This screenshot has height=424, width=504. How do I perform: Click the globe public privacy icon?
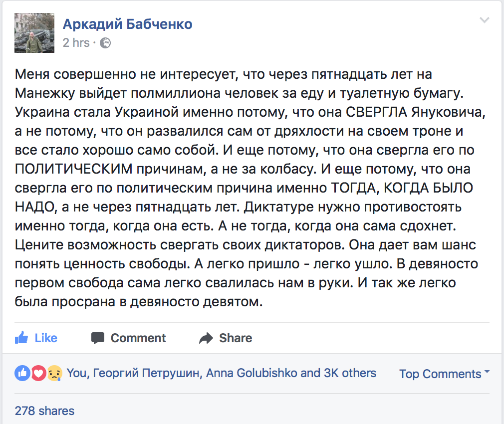coord(105,43)
